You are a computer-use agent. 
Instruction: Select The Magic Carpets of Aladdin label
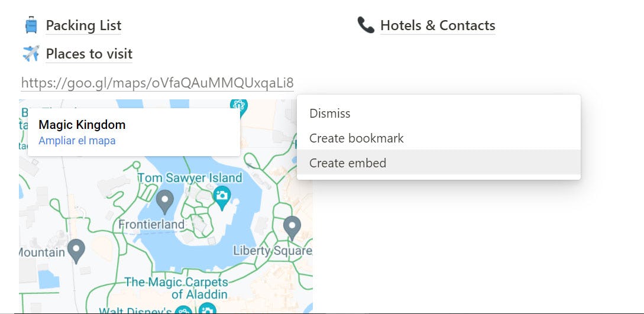pos(176,288)
